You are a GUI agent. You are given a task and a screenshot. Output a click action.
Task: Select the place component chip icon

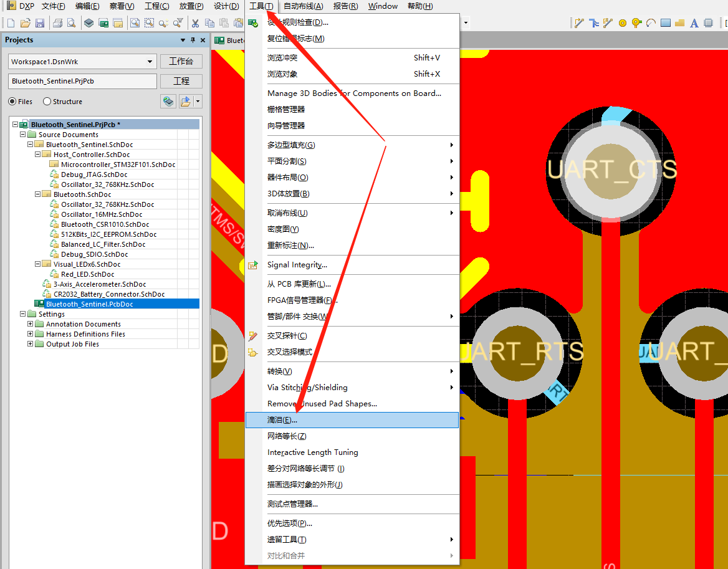[708, 23]
